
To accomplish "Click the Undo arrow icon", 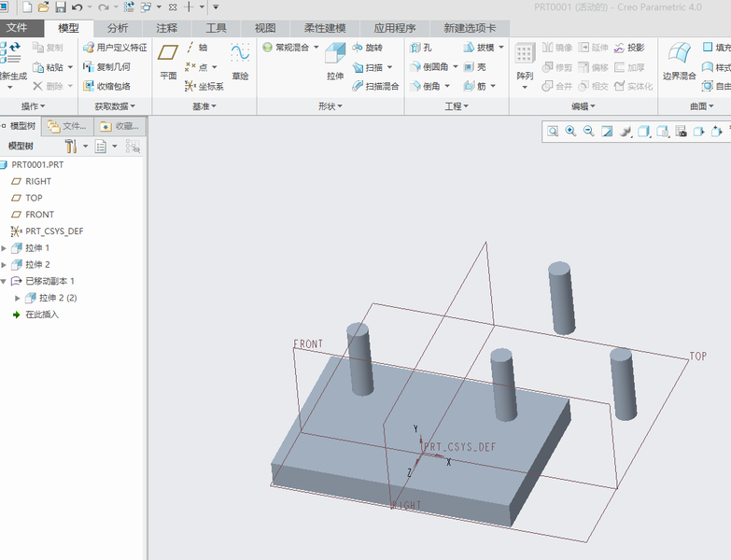I will point(77,7).
